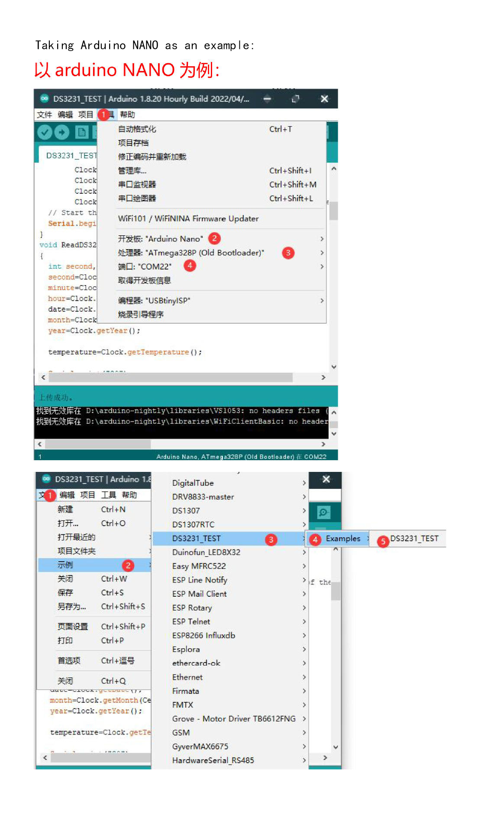Click lower window vertical scrollbar thumb
The image size is (504, 832).
tap(336, 591)
